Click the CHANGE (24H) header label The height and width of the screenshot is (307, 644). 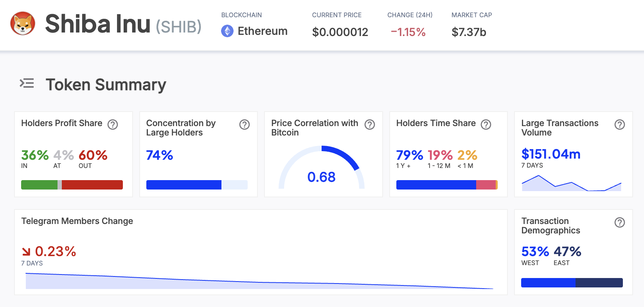point(410,15)
